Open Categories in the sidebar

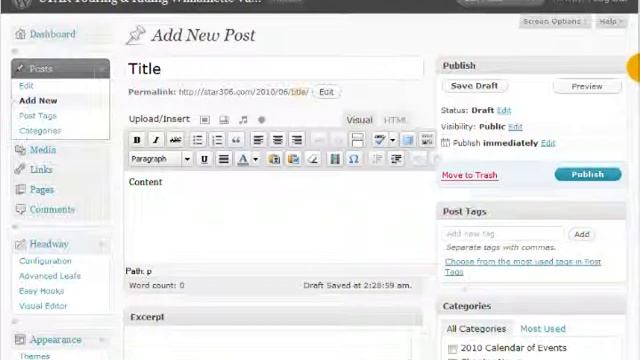[x=40, y=131]
